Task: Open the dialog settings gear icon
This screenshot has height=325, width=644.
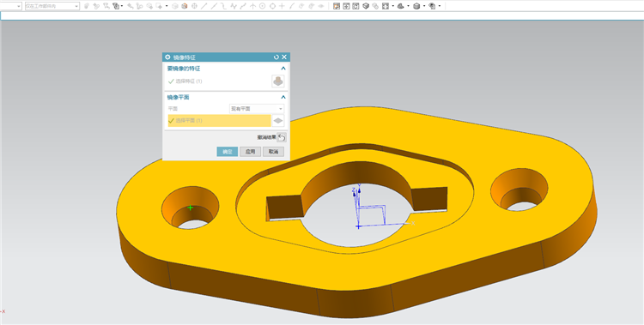Action: 167,57
